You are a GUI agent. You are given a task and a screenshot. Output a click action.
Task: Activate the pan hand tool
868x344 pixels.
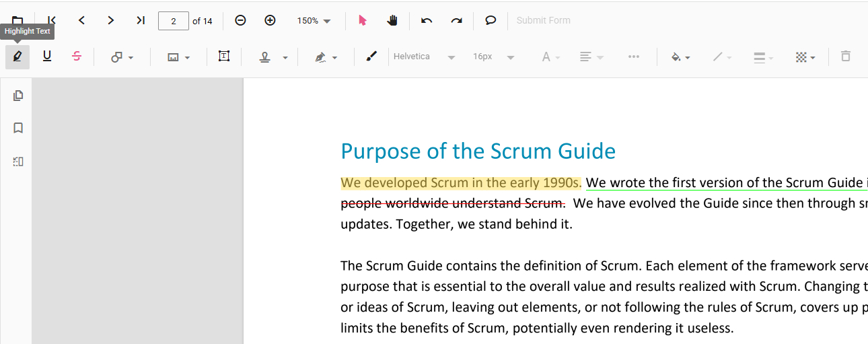393,21
